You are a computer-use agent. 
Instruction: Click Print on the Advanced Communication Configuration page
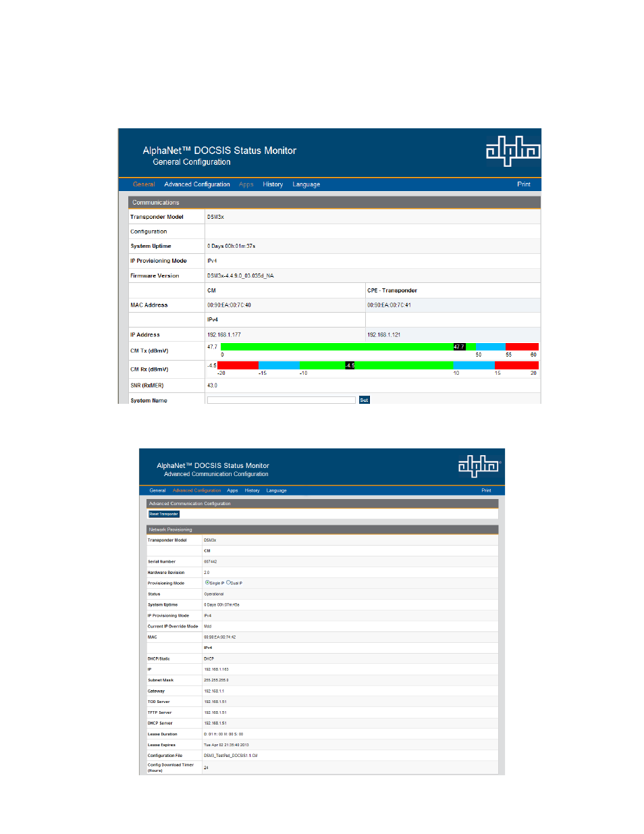(x=486, y=490)
